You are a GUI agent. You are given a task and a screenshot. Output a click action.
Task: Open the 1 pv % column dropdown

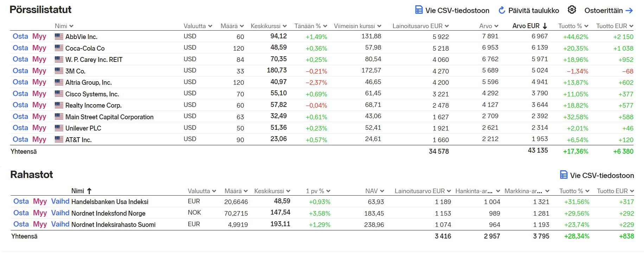[x=328, y=191]
